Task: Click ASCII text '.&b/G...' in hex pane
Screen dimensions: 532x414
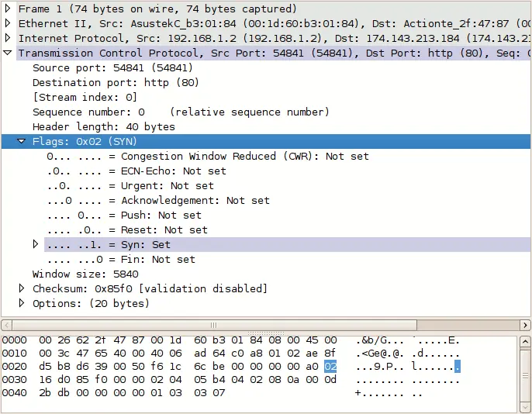Action: coord(380,340)
